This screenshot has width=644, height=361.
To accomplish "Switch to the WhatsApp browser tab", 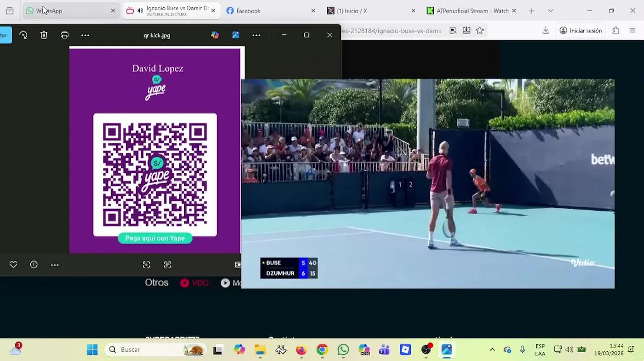I will click(x=71, y=11).
